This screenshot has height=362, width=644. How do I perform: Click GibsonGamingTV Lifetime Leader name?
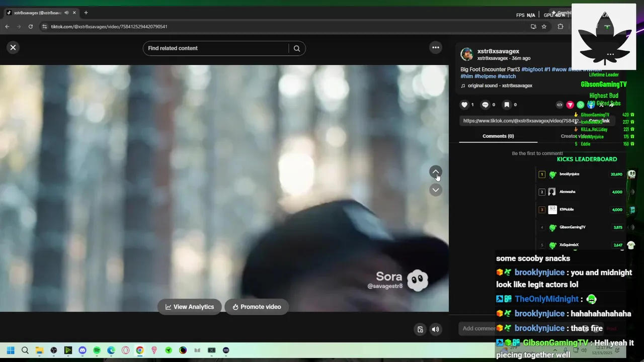tap(604, 84)
